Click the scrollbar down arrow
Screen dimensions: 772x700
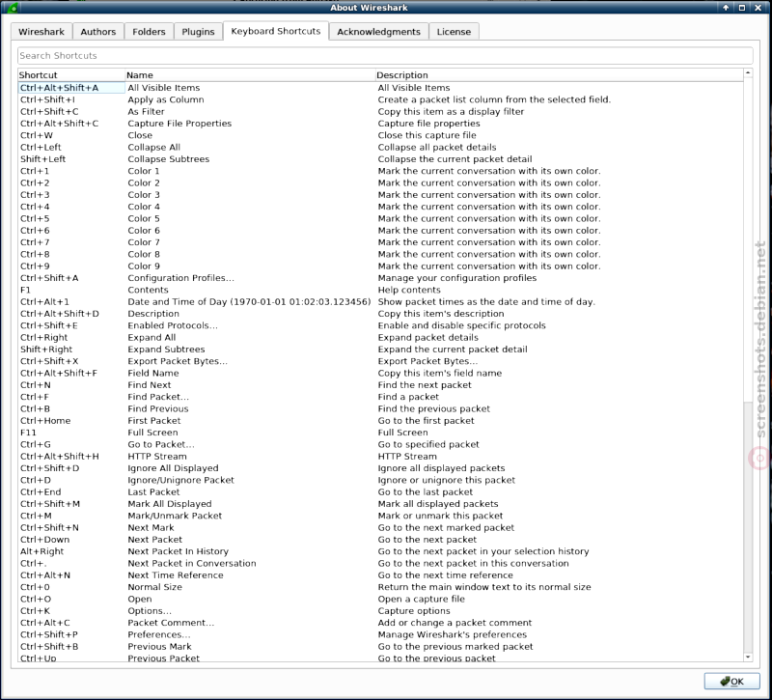point(748,658)
